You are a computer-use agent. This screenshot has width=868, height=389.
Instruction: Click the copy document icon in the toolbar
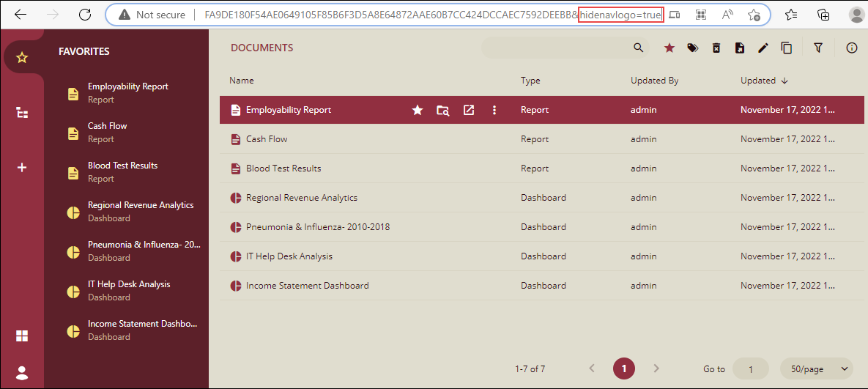[787, 48]
